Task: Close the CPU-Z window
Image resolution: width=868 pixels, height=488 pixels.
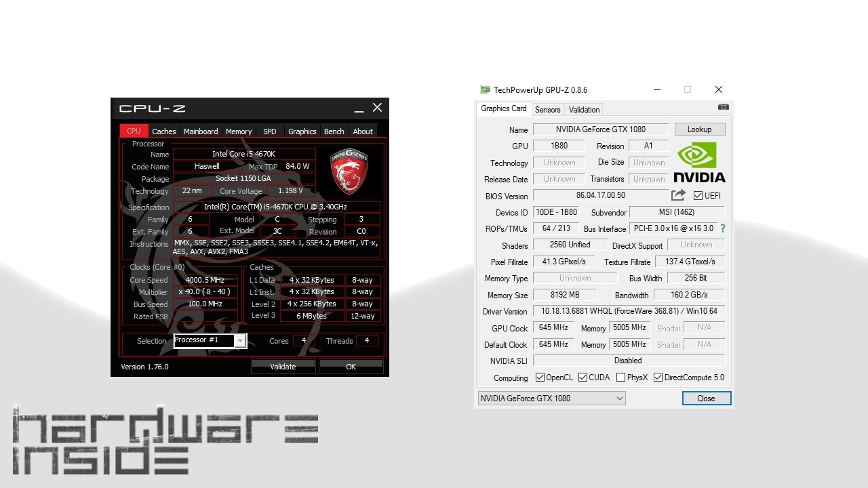Action: [378, 108]
